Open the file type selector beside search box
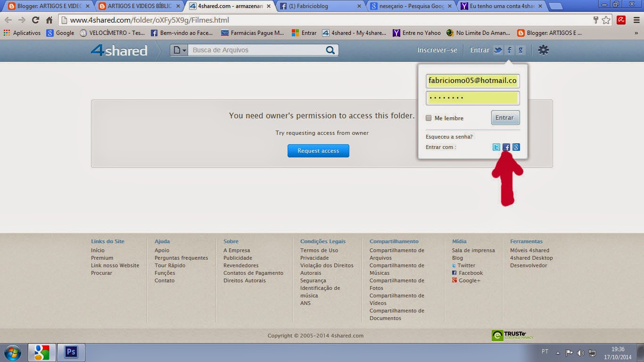 tap(179, 50)
